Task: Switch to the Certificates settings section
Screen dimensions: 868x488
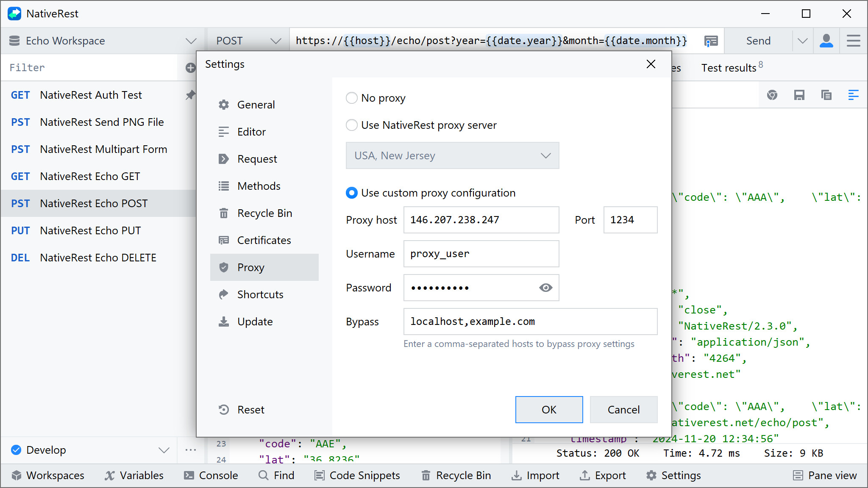Action: pos(264,240)
